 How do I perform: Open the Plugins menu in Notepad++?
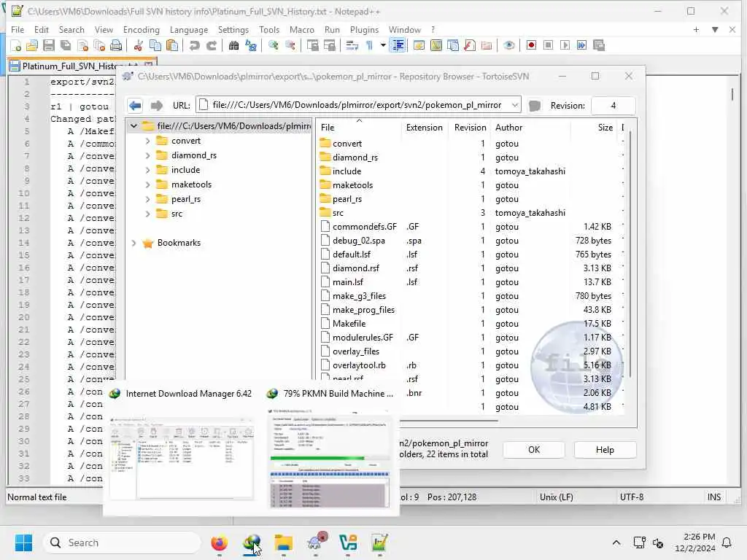pos(364,29)
